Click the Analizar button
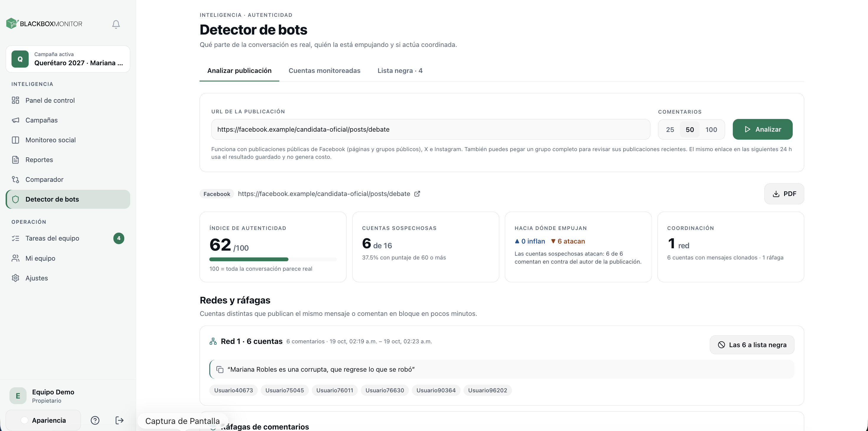The width and height of the screenshot is (868, 431). pyautogui.click(x=763, y=129)
